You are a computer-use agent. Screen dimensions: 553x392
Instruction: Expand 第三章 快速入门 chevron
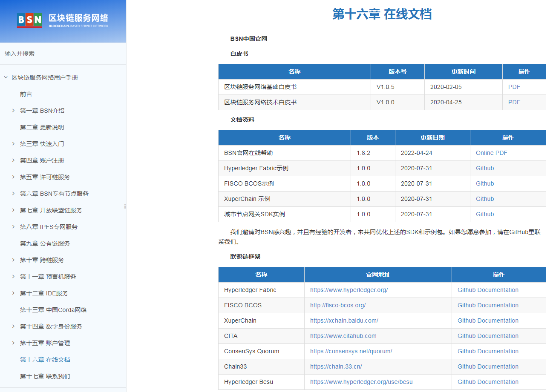14,144
